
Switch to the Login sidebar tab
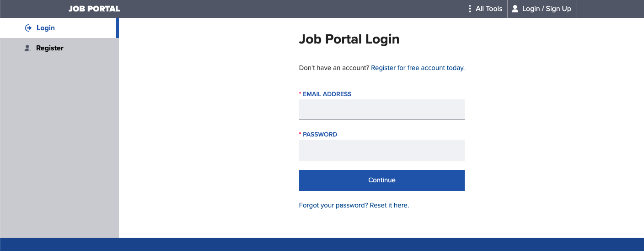[59, 28]
